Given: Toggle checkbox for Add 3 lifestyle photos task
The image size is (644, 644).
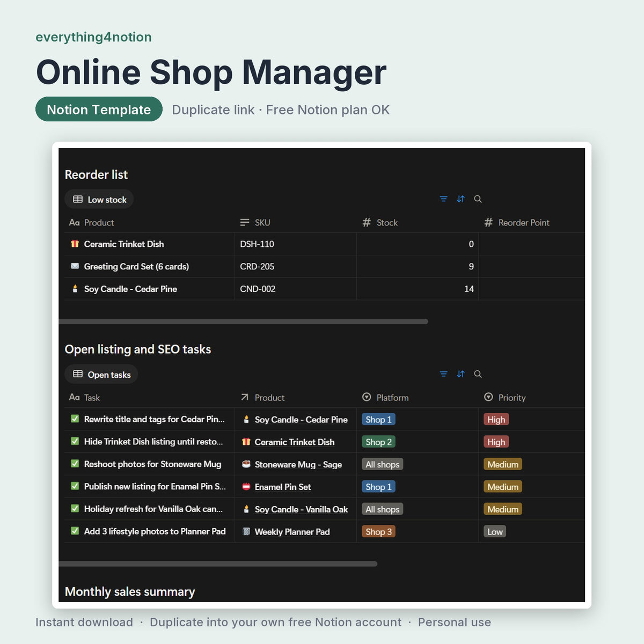Looking at the screenshot, I should click(x=75, y=531).
